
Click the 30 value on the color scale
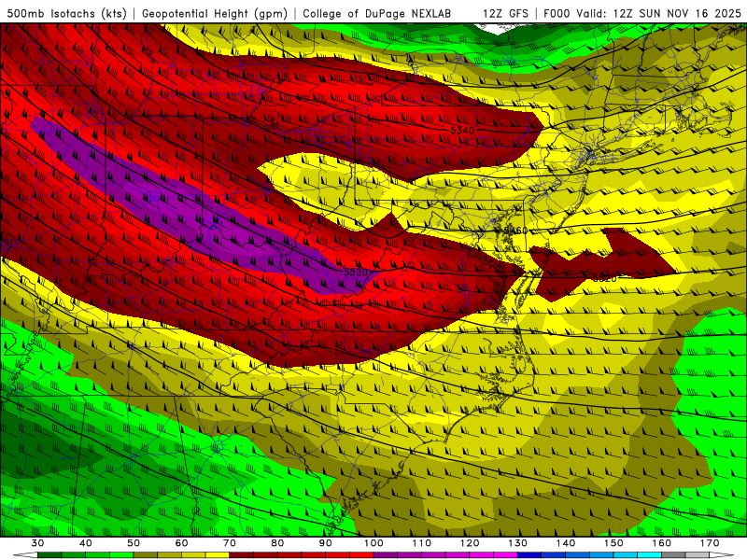point(37,543)
